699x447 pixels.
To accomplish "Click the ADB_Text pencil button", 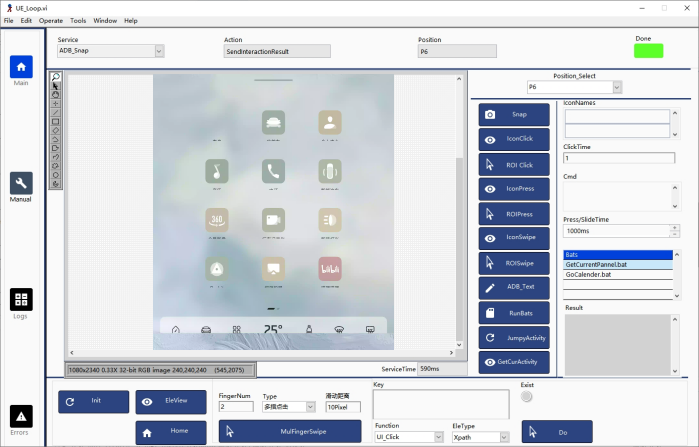I will (x=514, y=288).
